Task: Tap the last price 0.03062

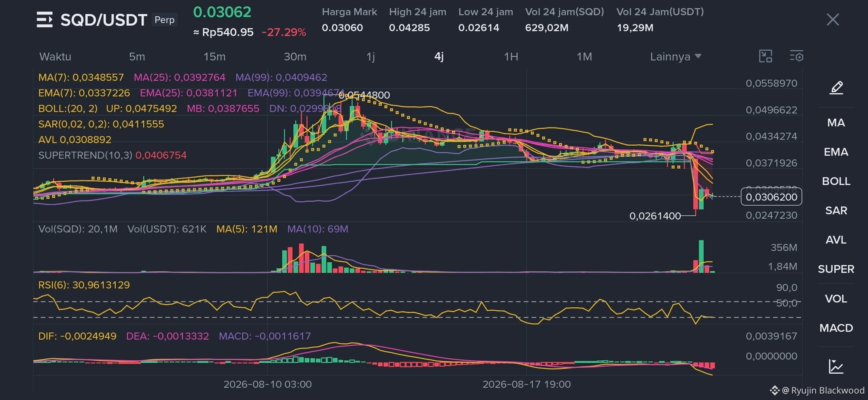Action: click(x=222, y=12)
